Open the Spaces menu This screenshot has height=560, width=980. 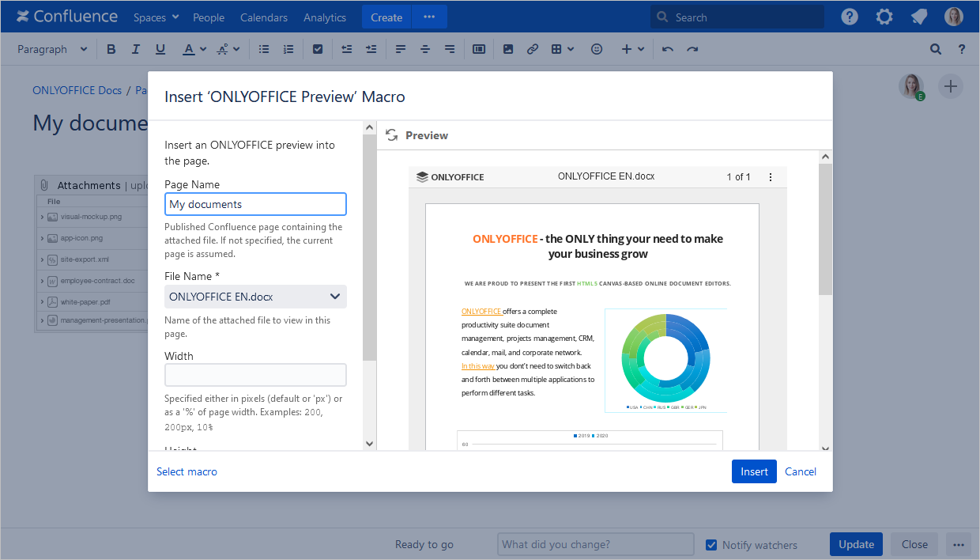[x=155, y=17]
